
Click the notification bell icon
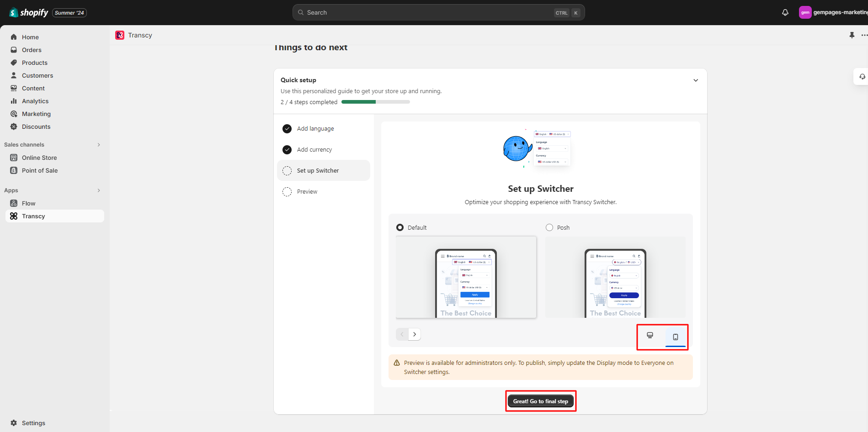click(x=785, y=13)
